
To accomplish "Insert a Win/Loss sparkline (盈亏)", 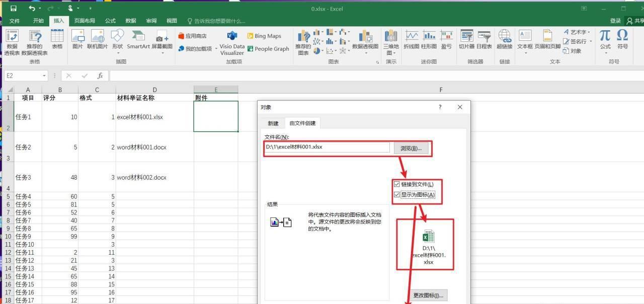I will (446, 40).
